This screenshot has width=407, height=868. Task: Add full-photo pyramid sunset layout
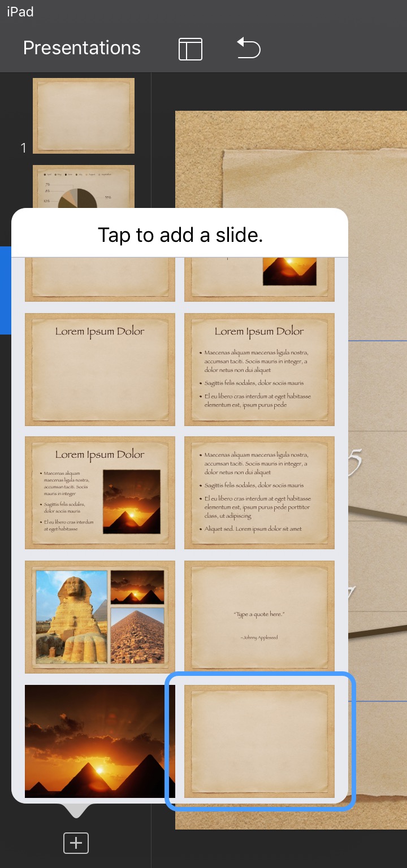pos(100,741)
